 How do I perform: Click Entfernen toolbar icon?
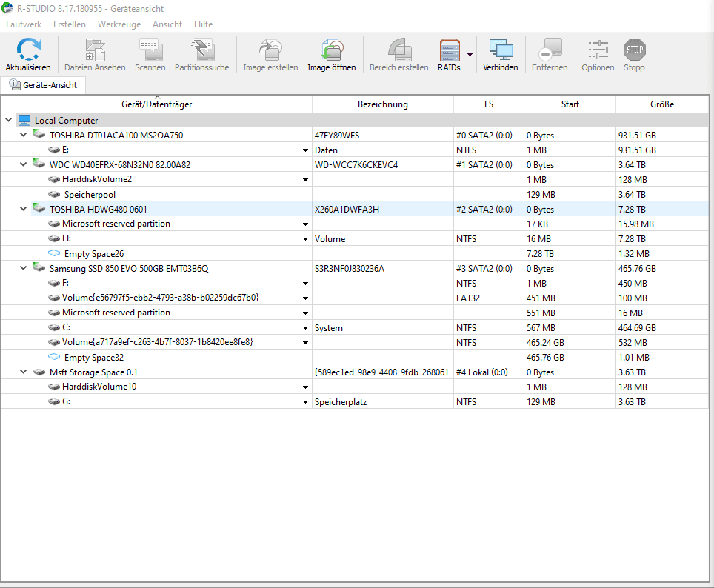pyautogui.click(x=550, y=50)
